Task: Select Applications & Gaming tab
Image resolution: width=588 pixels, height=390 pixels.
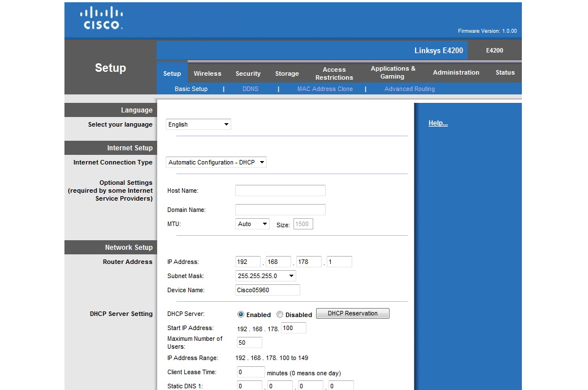Action: [393, 72]
